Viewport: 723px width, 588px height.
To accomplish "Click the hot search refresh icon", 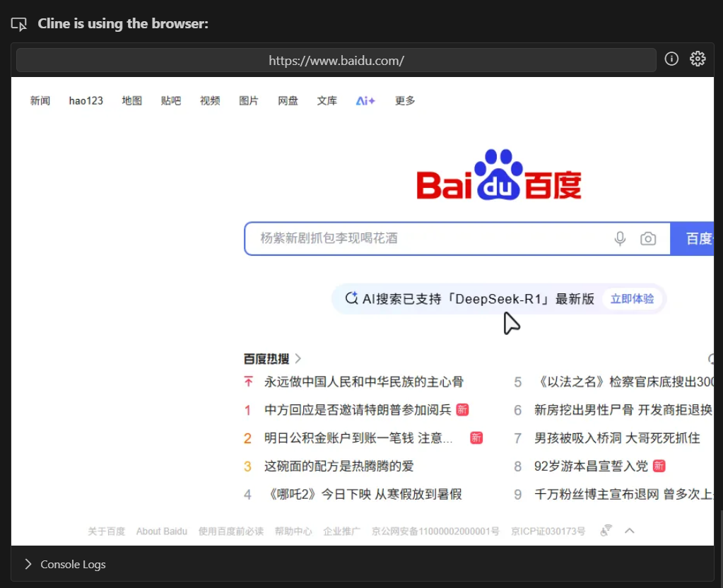I will click(710, 358).
